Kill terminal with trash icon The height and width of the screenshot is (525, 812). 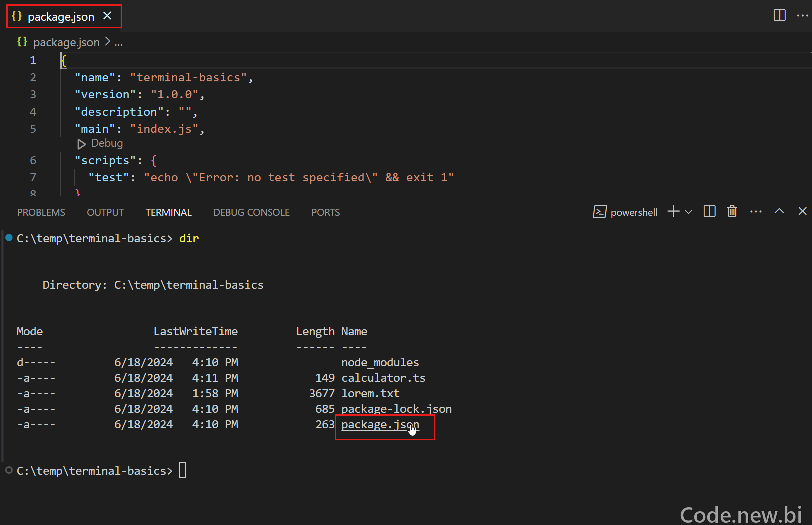pos(732,211)
